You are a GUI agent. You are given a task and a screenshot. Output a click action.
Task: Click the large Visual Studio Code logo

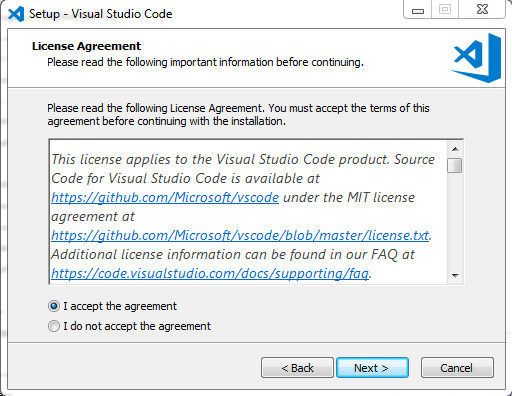(476, 58)
